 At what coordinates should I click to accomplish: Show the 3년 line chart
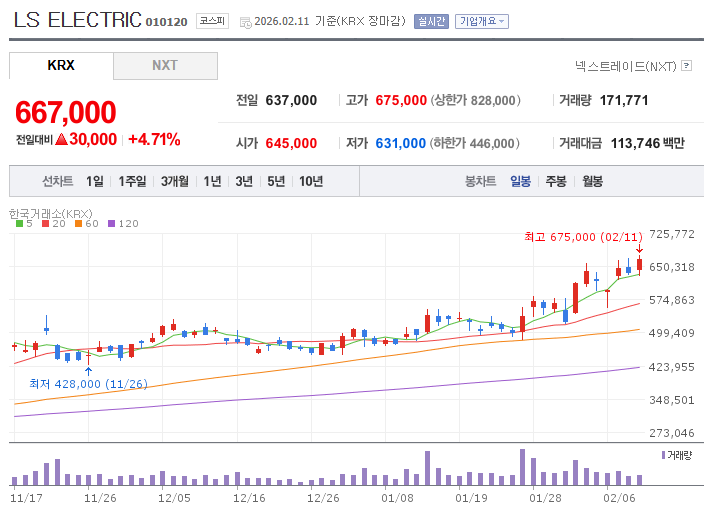[244, 181]
